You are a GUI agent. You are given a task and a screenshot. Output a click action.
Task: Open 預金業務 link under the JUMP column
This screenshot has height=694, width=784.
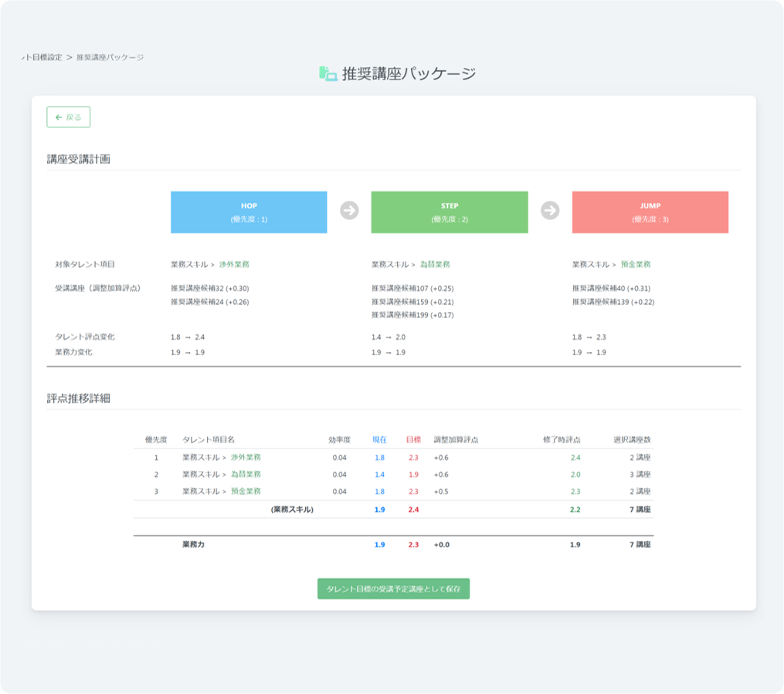tap(636, 264)
